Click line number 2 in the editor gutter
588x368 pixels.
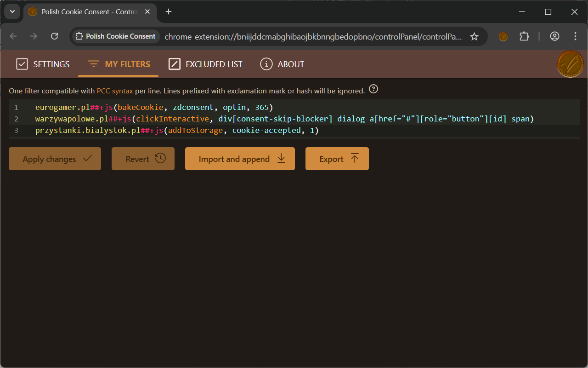pyautogui.click(x=16, y=119)
